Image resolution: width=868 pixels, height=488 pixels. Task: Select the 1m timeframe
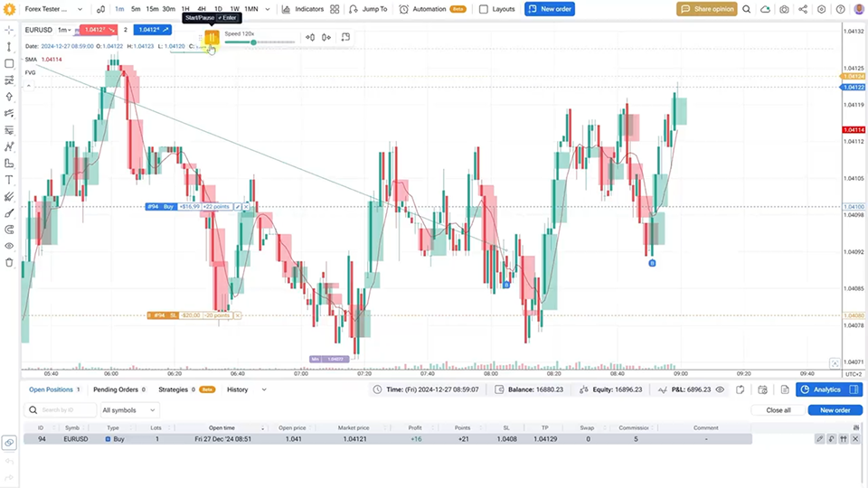tap(119, 9)
